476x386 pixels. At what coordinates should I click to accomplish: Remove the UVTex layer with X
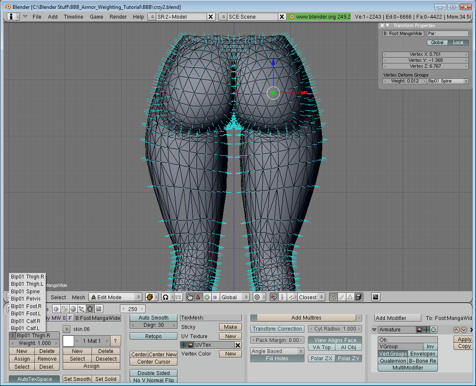pyautogui.click(x=238, y=345)
